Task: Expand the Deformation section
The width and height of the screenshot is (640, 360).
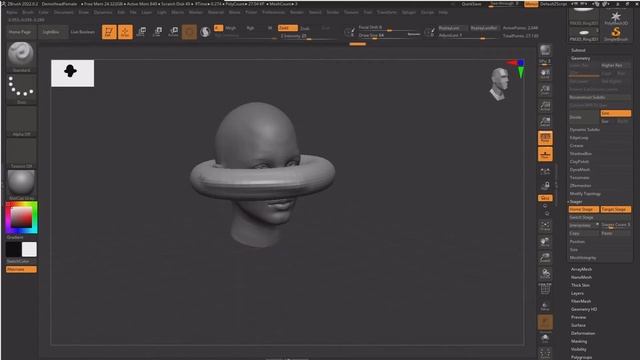Action: (x=583, y=333)
